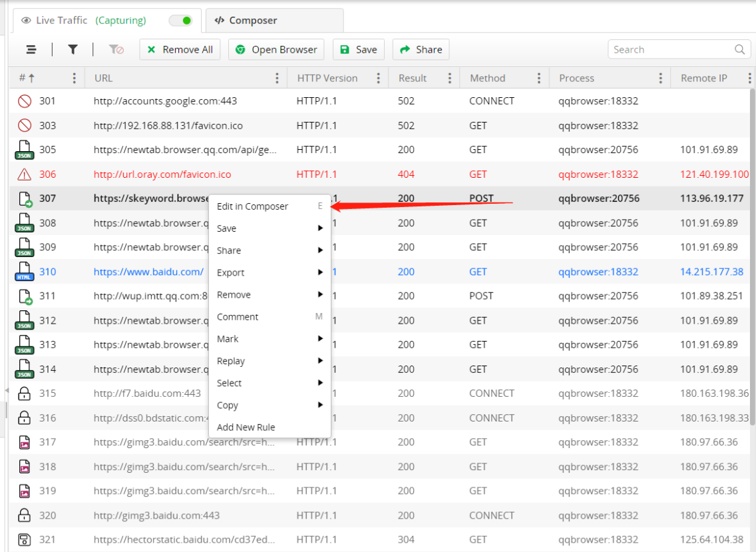Click the remote IP 125.64.104.38
The width and height of the screenshot is (756, 552).
[x=711, y=539]
